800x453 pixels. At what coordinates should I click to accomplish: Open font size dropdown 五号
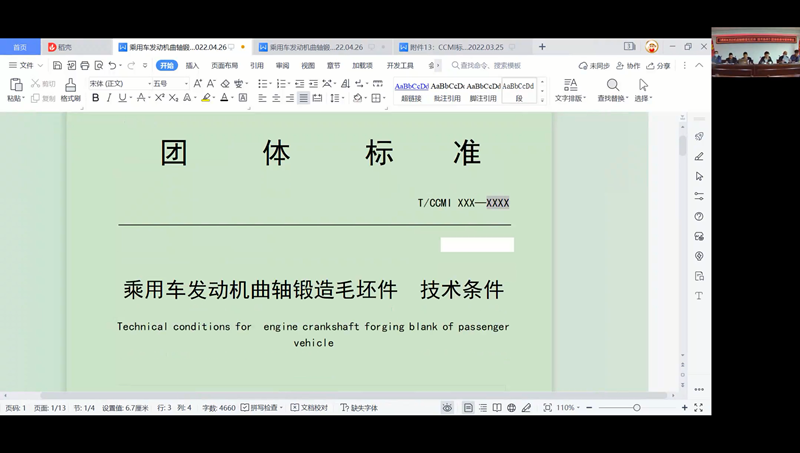tap(186, 84)
